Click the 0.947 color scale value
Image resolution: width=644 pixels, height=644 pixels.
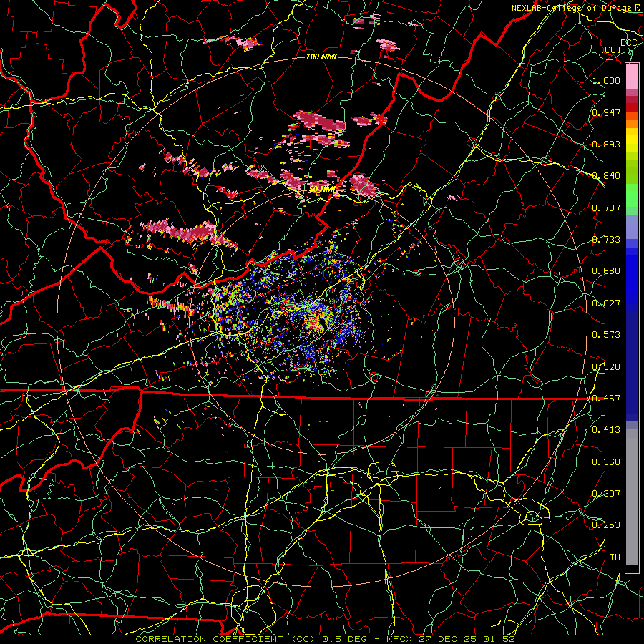click(x=606, y=112)
